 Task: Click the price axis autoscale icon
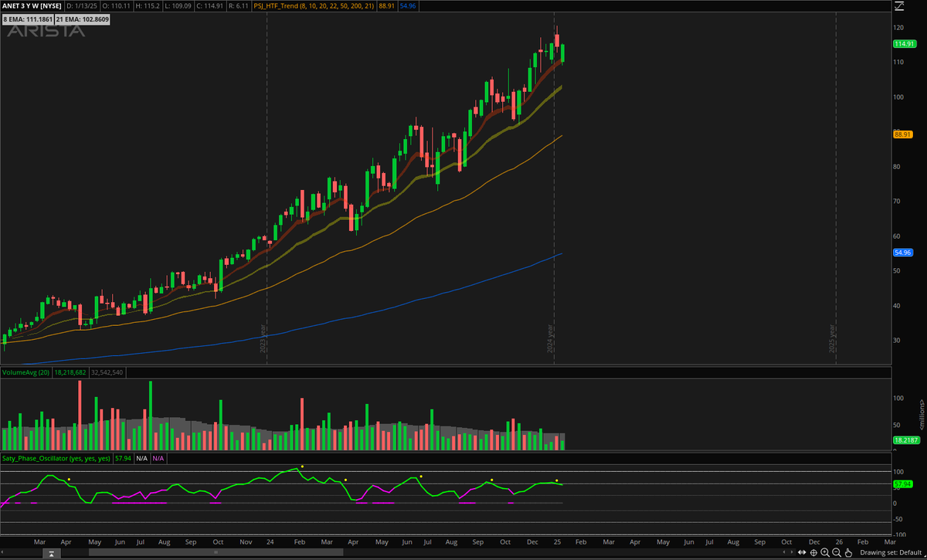point(899,6)
